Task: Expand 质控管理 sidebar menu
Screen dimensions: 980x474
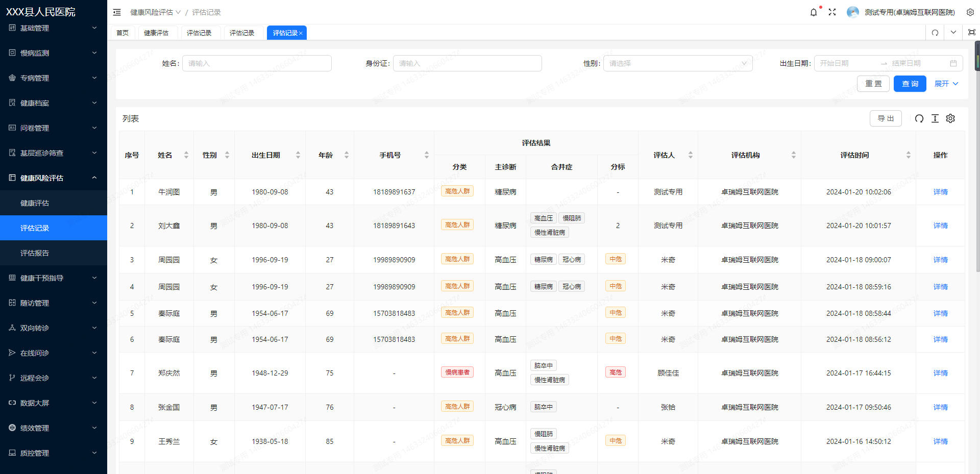Action: coord(54,453)
